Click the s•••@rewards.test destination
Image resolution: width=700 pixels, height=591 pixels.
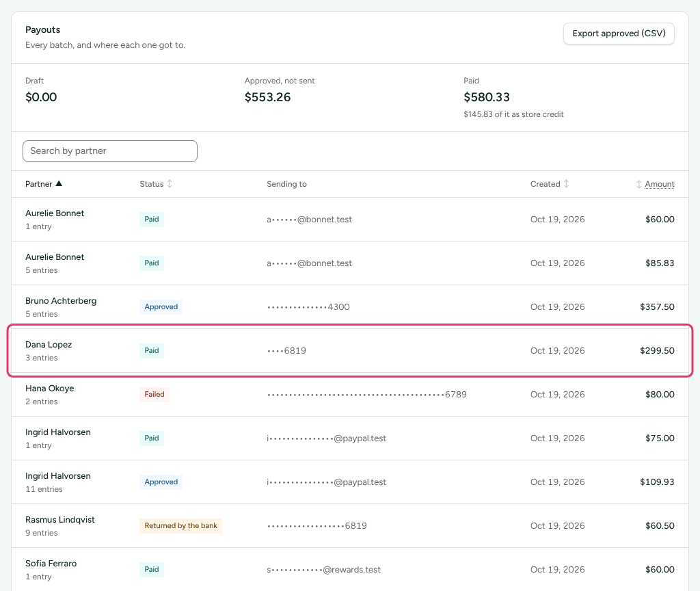click(x=323, y=570)
